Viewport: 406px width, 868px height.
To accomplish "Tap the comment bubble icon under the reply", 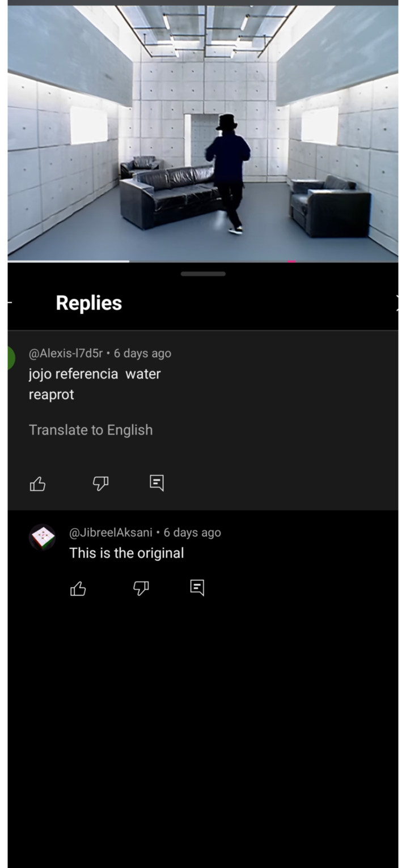I will 196,588.
